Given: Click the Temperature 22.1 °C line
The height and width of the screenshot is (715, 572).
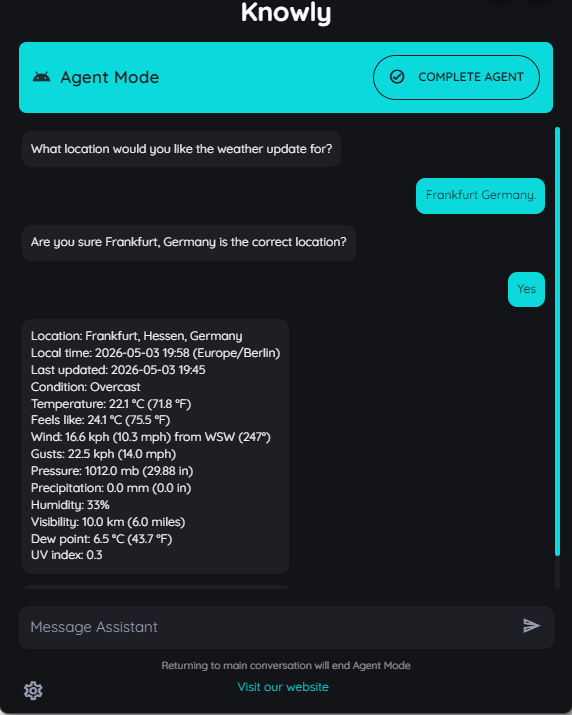Looking at the screenshot, I should pos(111,404).
